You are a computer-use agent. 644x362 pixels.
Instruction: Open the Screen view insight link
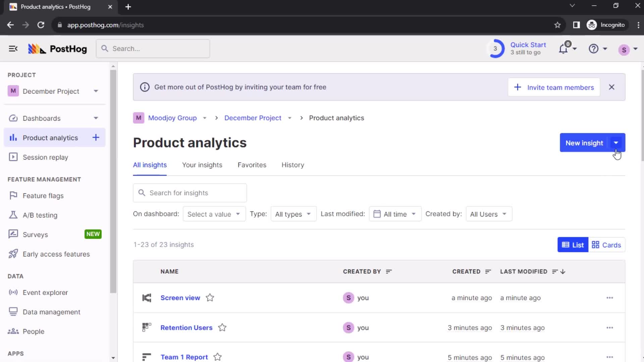tap(180, 298)
